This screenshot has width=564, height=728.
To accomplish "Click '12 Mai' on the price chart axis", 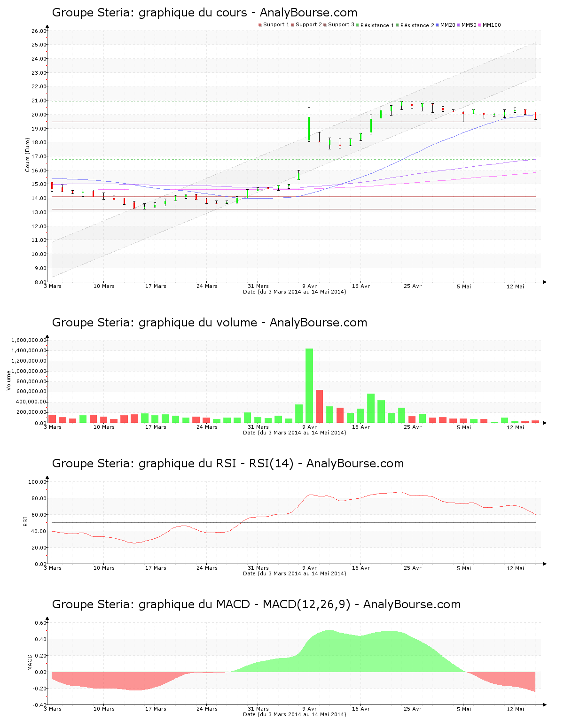I will 515,286.
